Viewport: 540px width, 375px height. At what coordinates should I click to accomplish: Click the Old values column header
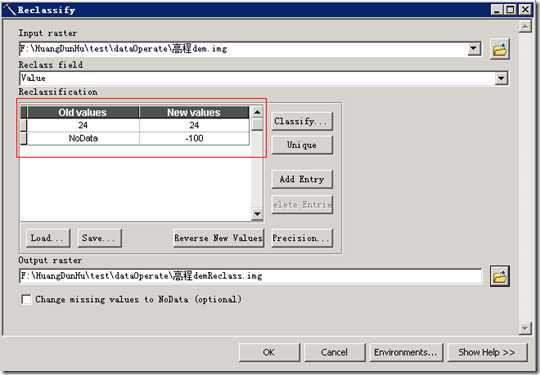tap(83, 113)
